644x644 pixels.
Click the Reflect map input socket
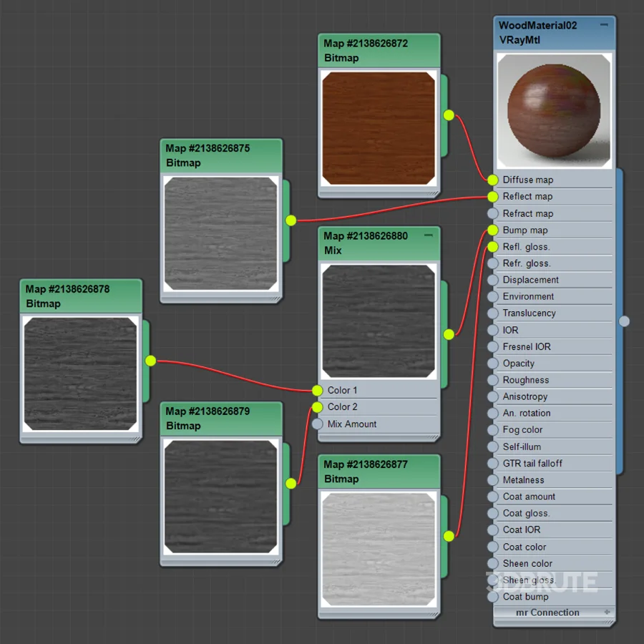click(x=492, y=196)
